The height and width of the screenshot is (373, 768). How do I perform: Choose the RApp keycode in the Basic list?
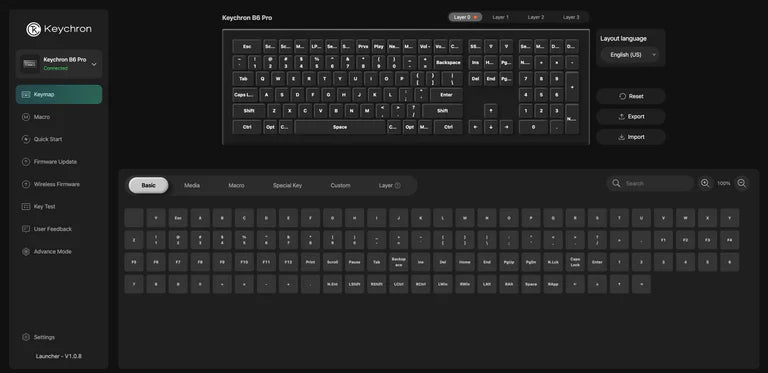pos(553,284)
